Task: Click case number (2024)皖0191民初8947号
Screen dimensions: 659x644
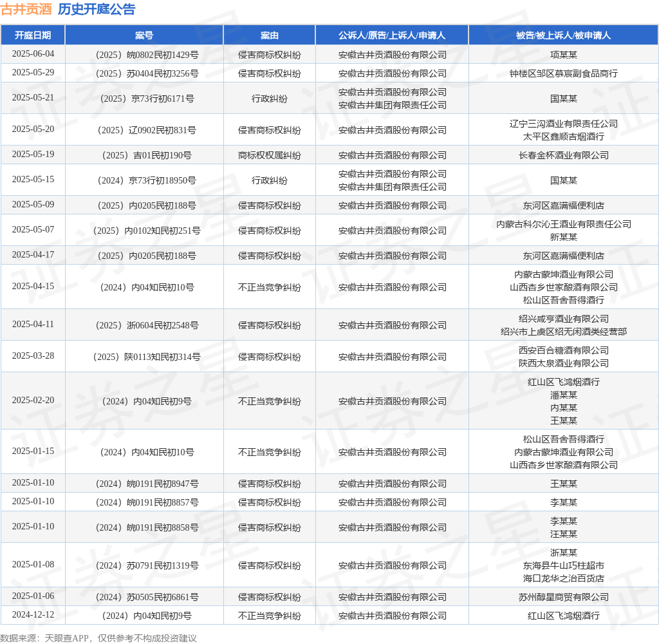Action: (x=147, y=484)
